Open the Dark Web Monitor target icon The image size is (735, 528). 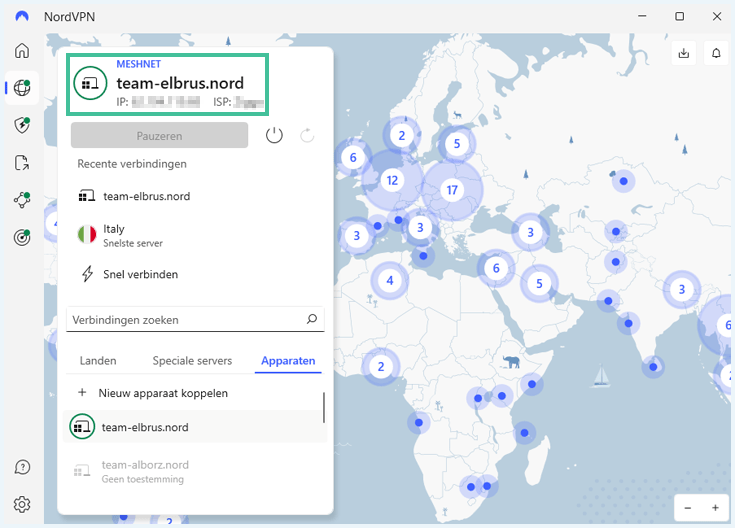tap(22, 238)
